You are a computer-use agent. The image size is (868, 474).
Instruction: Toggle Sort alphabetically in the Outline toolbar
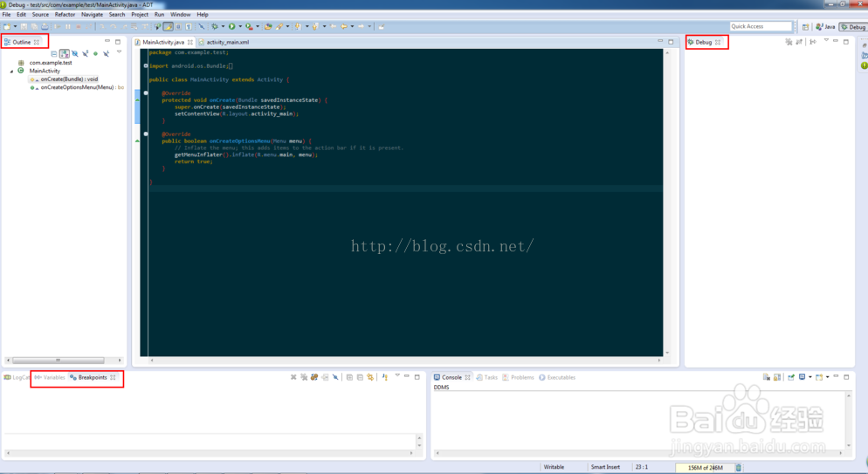point(65,53)
